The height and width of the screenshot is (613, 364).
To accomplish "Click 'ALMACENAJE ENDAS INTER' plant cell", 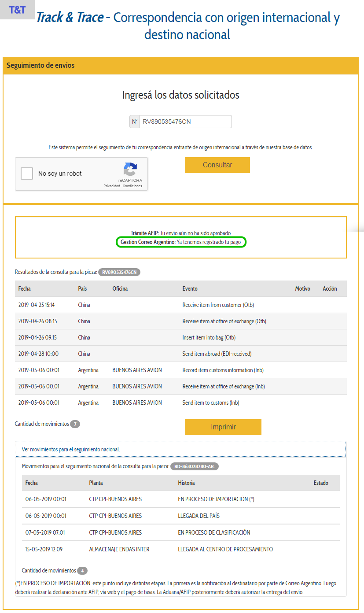I will 119,550.
